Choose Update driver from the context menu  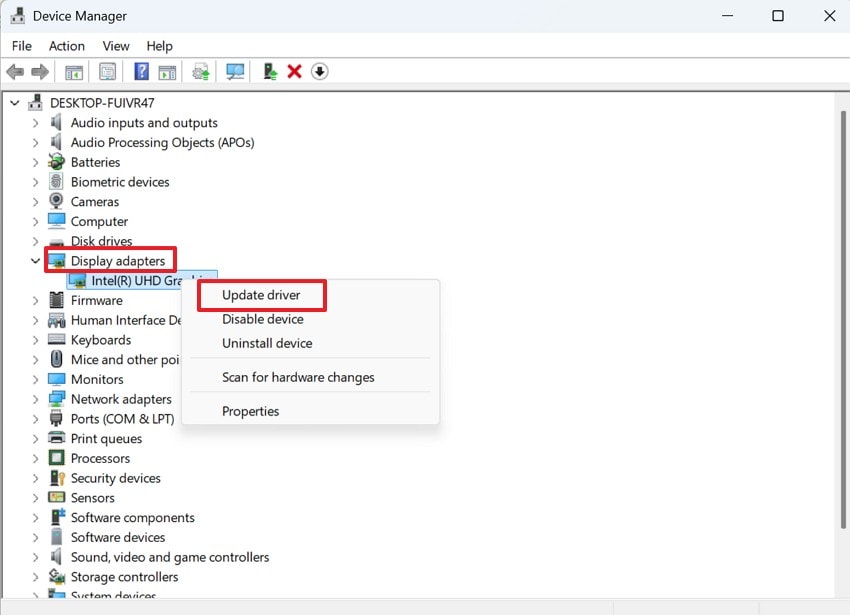point(261,295)
